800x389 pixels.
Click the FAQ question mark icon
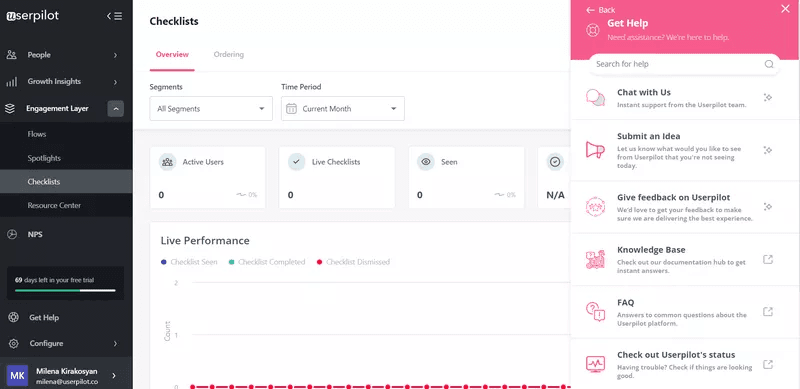tap(595, 311)
